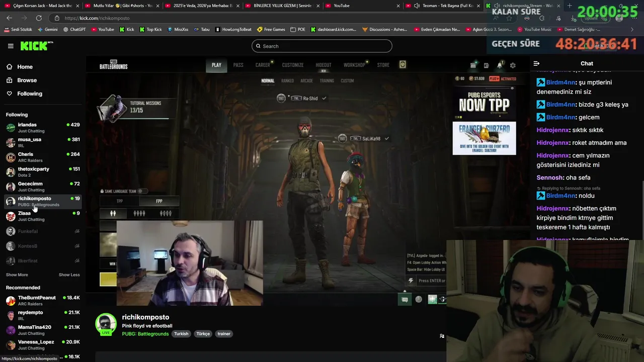The width and height of the screenshot is (644, 362).
Task: Switch perspective to FPP
Action: point(159,201)
